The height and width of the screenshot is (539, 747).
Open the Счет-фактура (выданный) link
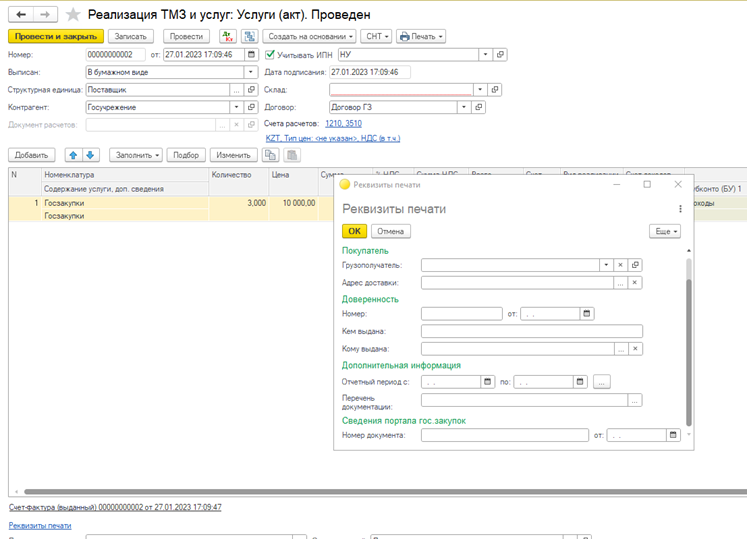[115, 507]
